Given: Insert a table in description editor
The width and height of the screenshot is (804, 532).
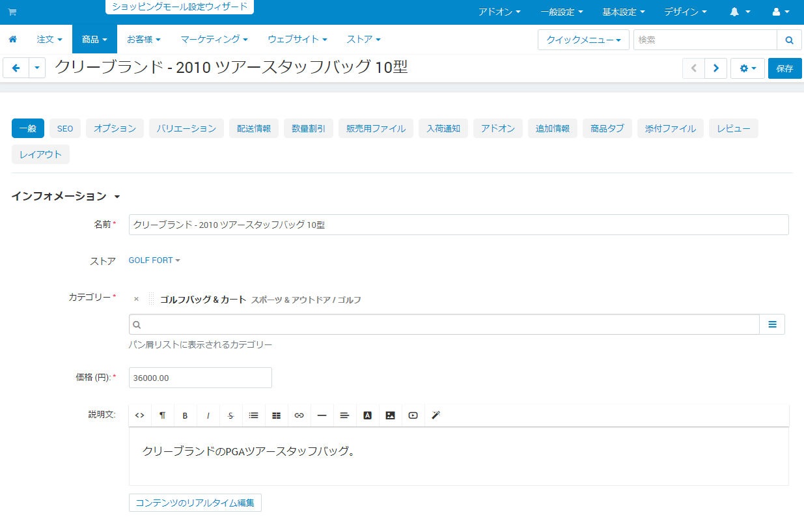Looking at the screenshot, I should tap(276, 415).
